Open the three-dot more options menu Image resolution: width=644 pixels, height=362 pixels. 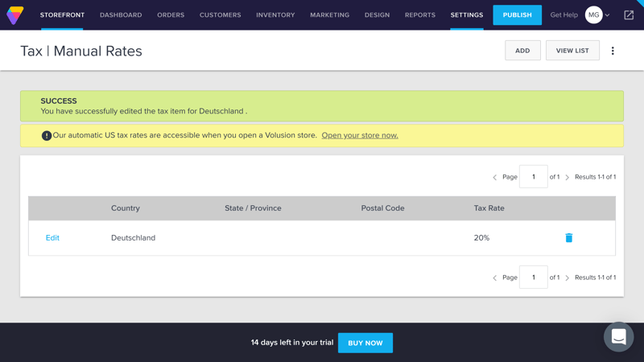point(613,51)
